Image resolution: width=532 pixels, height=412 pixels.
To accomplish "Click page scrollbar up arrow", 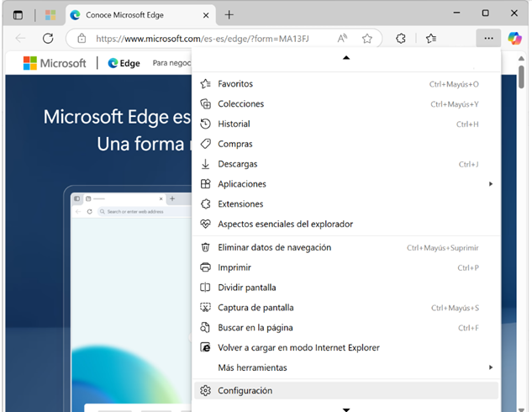I will coord(521,58).
